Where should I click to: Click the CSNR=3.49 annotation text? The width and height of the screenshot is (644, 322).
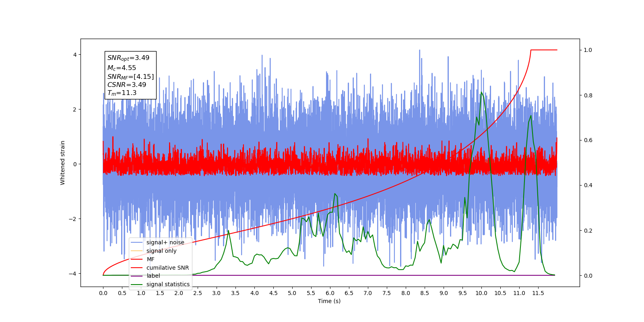coord(127,85)
